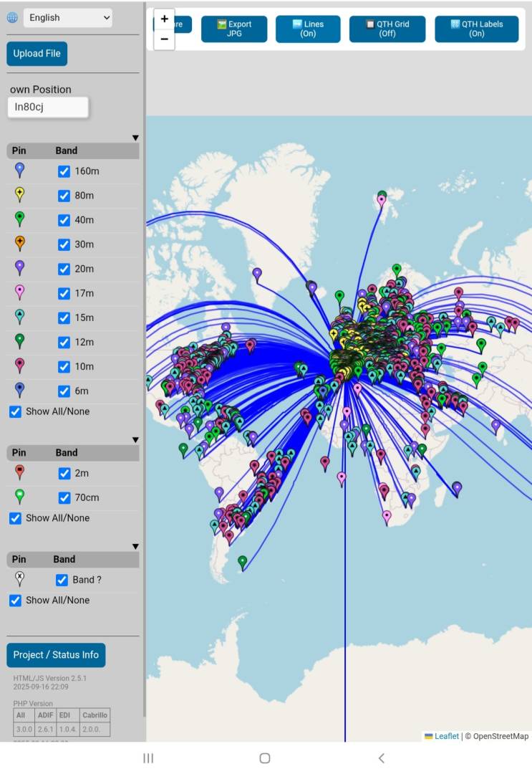Click the own Position locator input field

[48, 107]
